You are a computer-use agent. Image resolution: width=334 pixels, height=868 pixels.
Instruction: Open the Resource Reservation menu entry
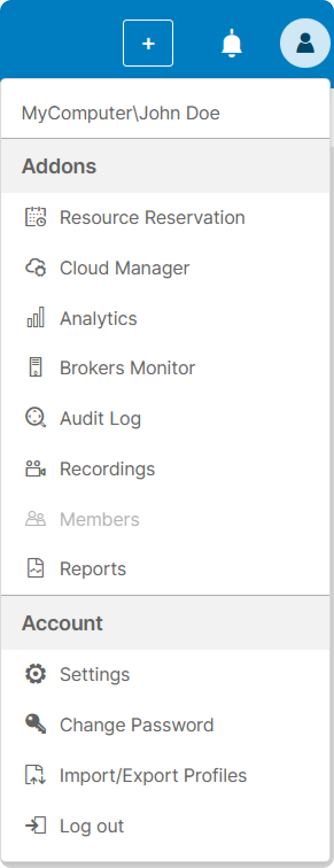166,218
